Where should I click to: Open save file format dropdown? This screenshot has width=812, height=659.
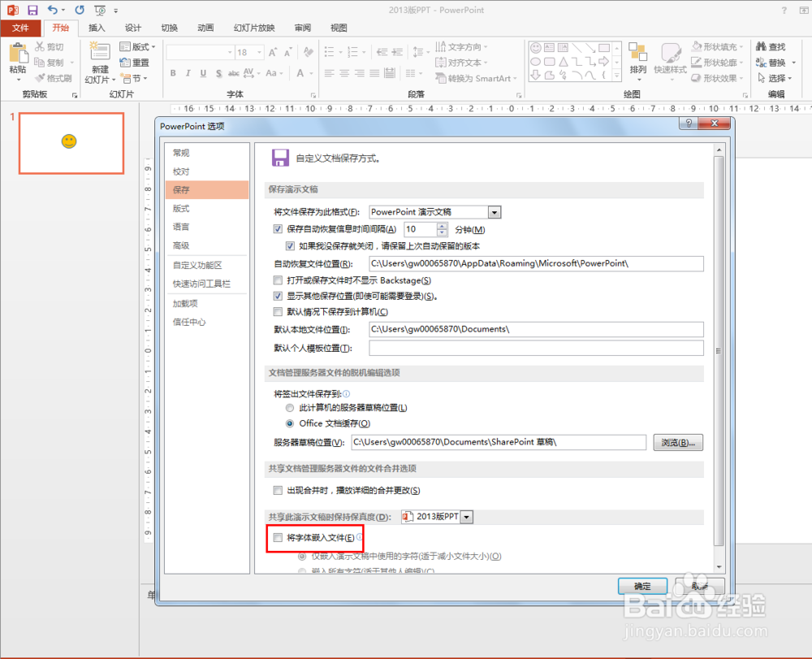495,212
